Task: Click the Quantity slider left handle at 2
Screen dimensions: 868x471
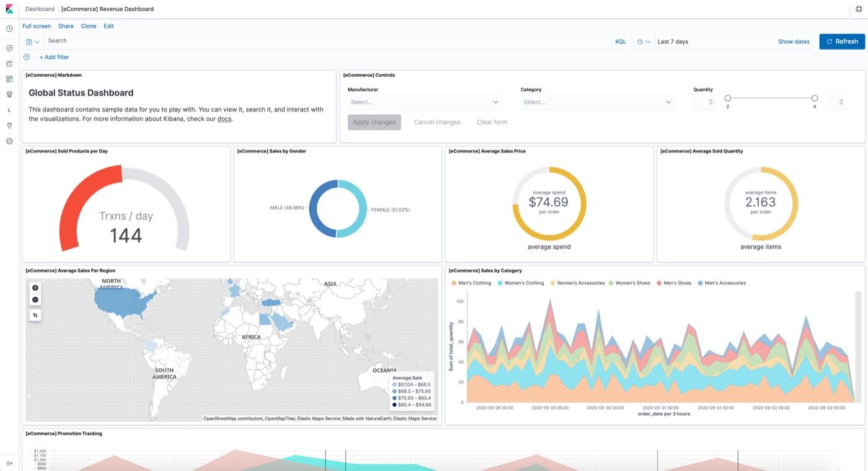Action: [x=728, y=98]
